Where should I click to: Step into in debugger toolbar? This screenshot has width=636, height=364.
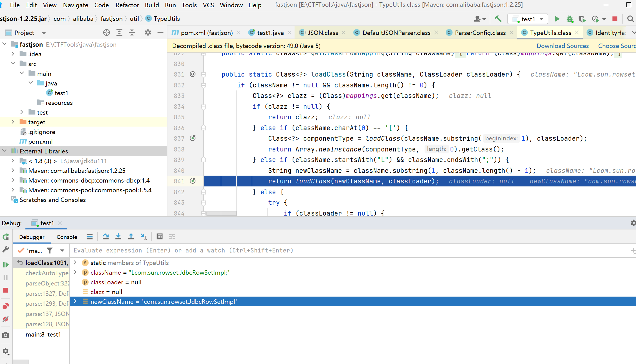118,236
